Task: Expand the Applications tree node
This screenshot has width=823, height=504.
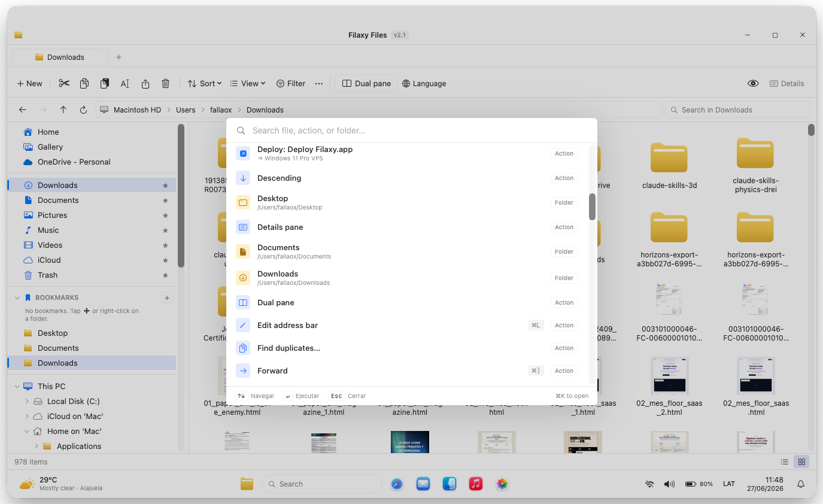Action: 37,446
